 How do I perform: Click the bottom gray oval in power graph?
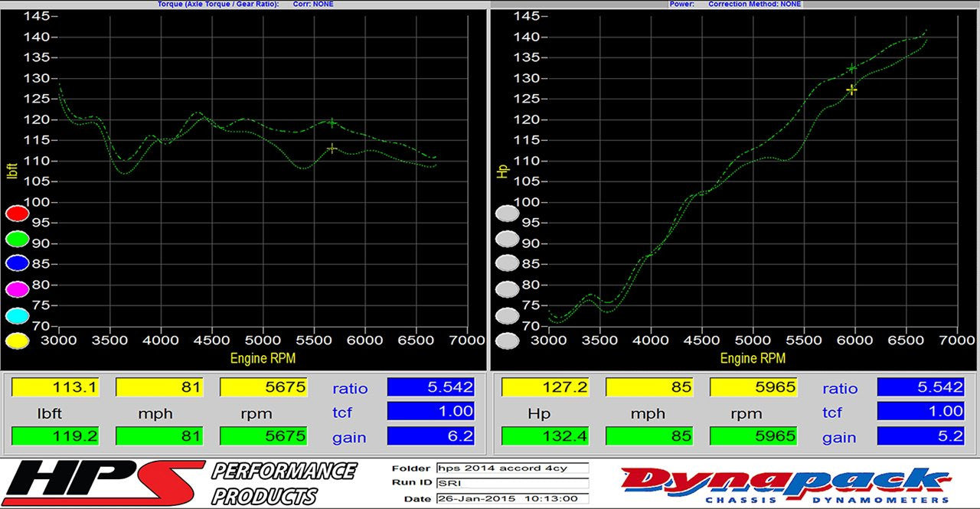[x=507, y=341]
